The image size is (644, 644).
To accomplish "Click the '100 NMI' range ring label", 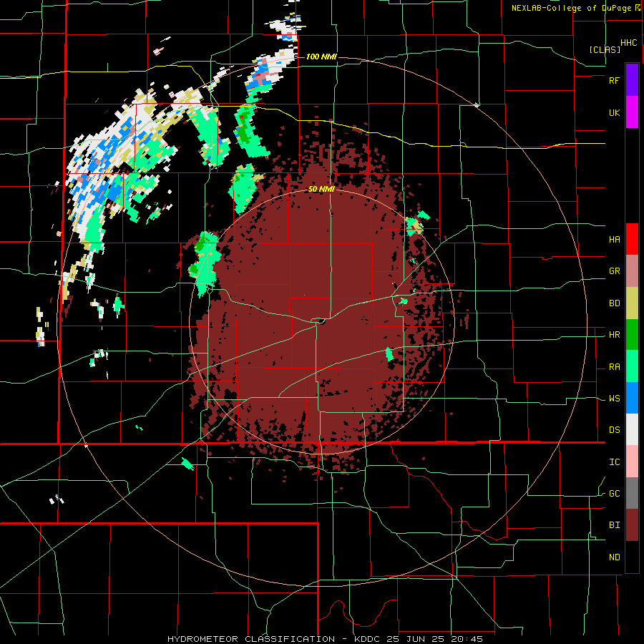I will pyautogui.click(x=321, y=57).
